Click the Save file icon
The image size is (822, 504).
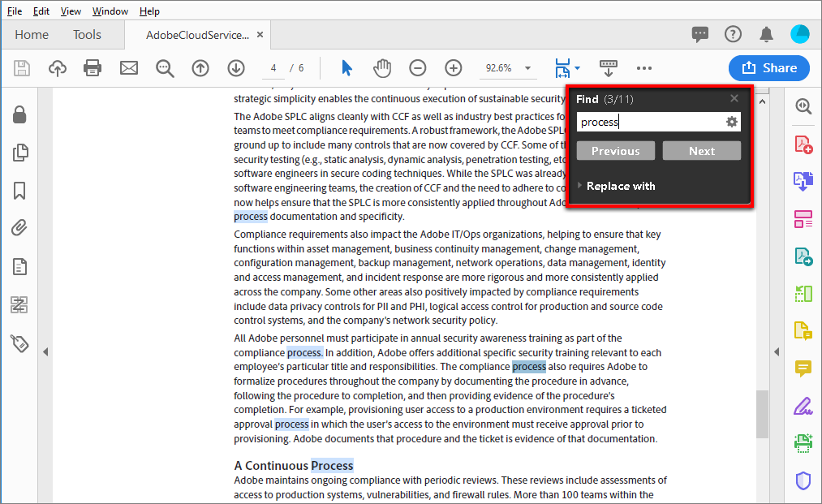[21, 68]
